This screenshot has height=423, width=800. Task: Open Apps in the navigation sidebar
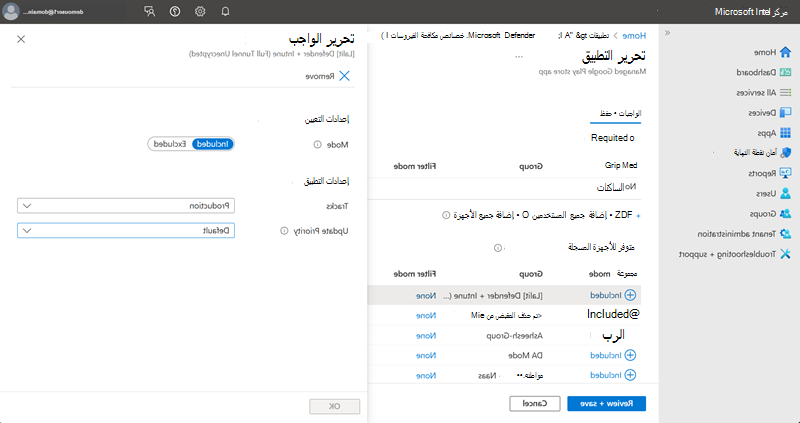coord(767,133)
